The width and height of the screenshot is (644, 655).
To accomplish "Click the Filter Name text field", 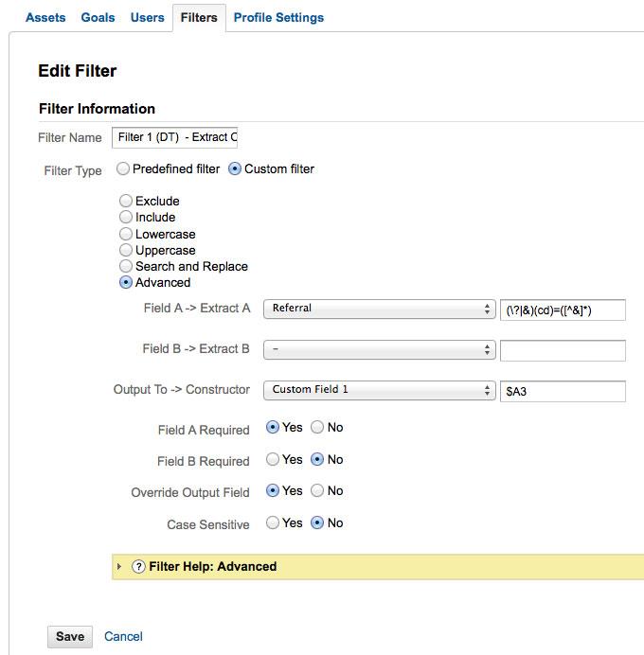I will (x=174, y=137).
